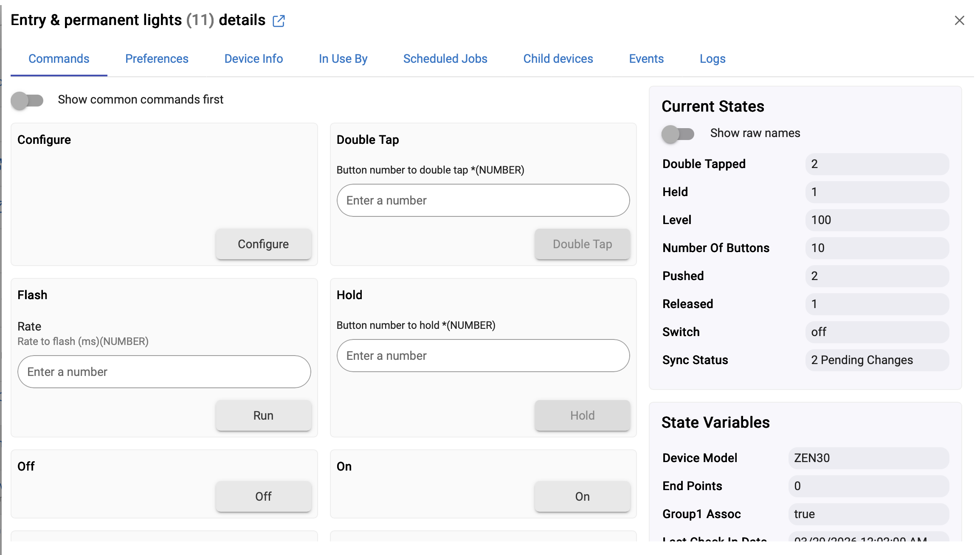Turn device on with On button

coord(582,496)
